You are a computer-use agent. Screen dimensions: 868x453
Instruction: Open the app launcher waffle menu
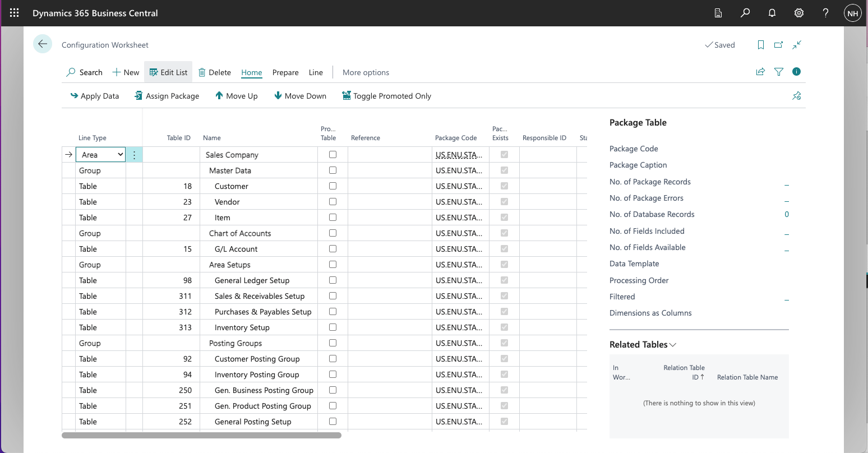[x=15, y=13]
